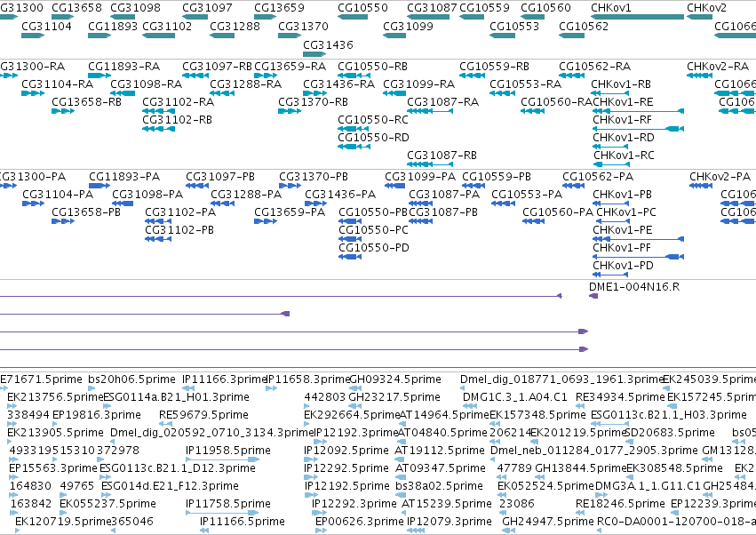Select EST Dmel_dig_018771_0693_1961.3prime

click(x=562, y=379)
